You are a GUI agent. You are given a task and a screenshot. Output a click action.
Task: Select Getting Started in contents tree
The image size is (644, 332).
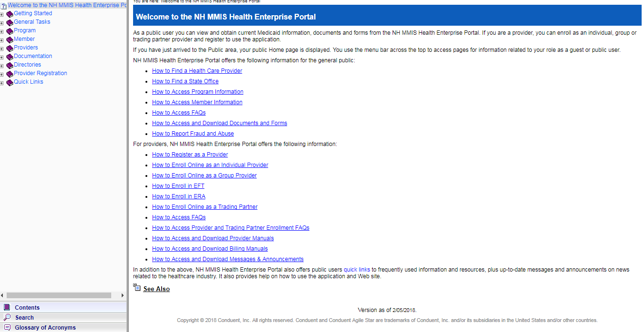click(x=33, y=13)
